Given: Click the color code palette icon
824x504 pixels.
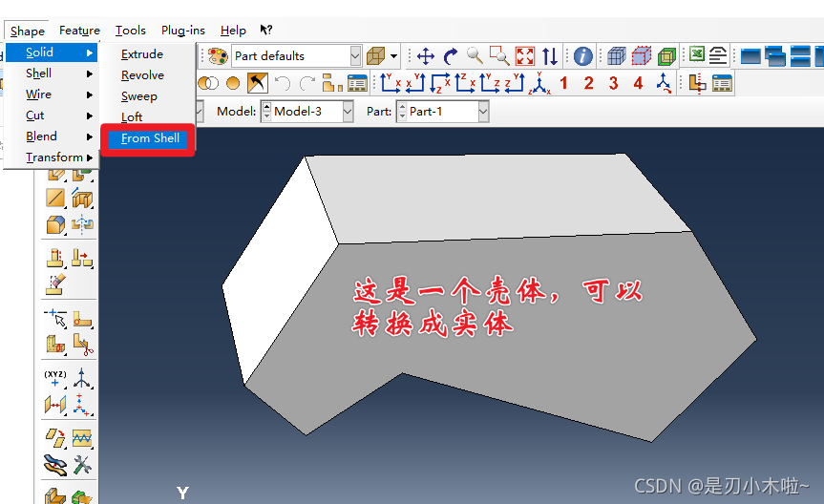Looking at the screenshot, I should coord(218,56).
